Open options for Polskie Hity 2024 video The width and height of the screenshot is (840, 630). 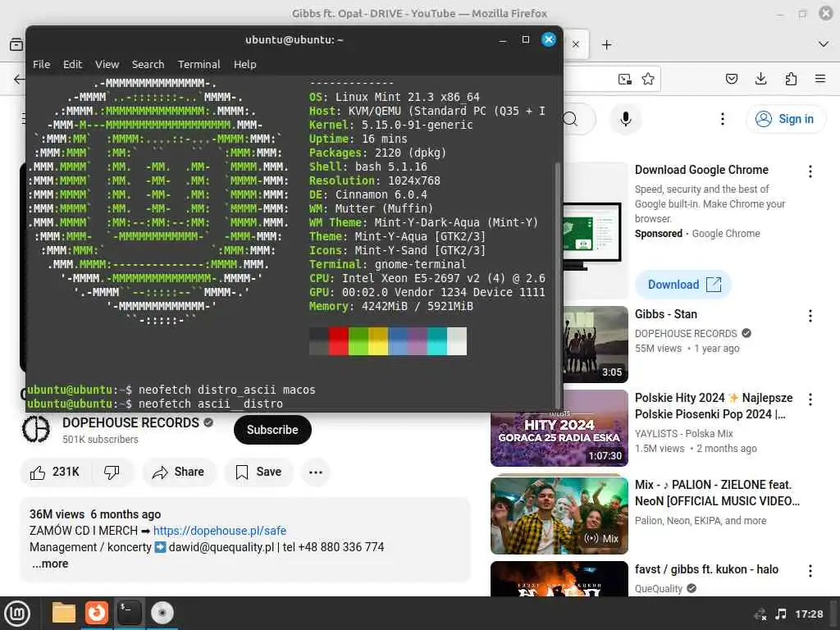coord(810,399)
